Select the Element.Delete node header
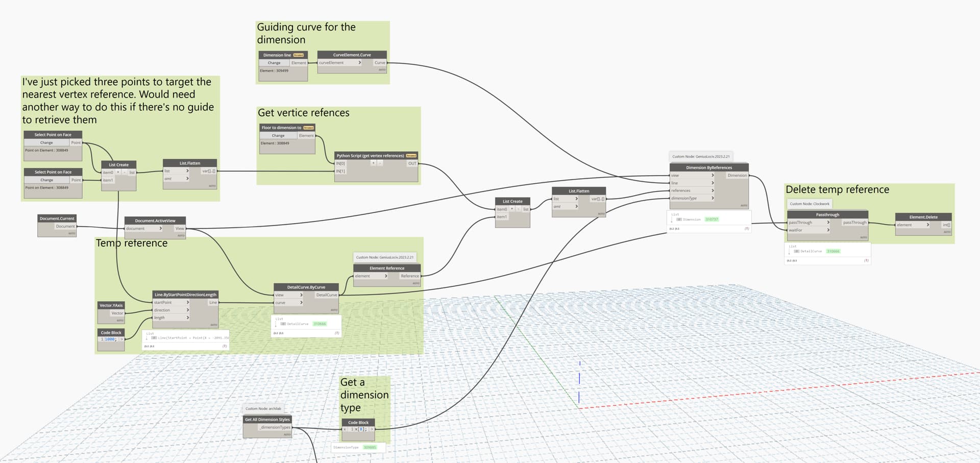980x463 pixels. 923,217
